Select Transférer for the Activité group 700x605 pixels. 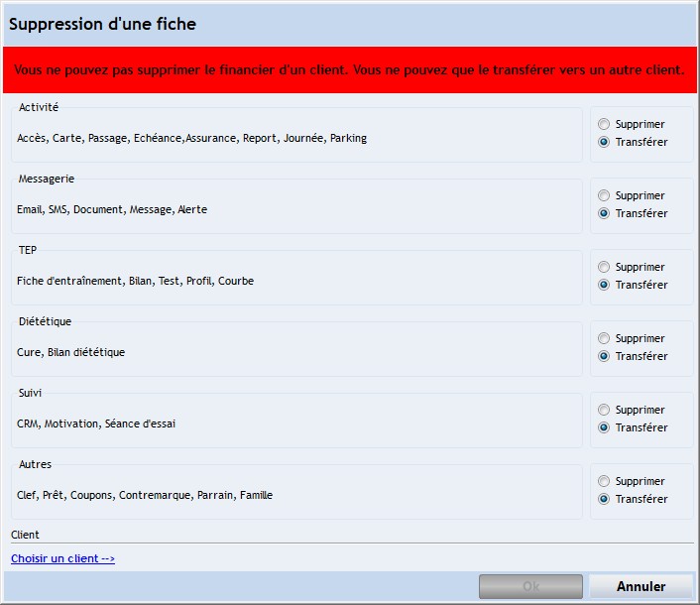(604, 143)
